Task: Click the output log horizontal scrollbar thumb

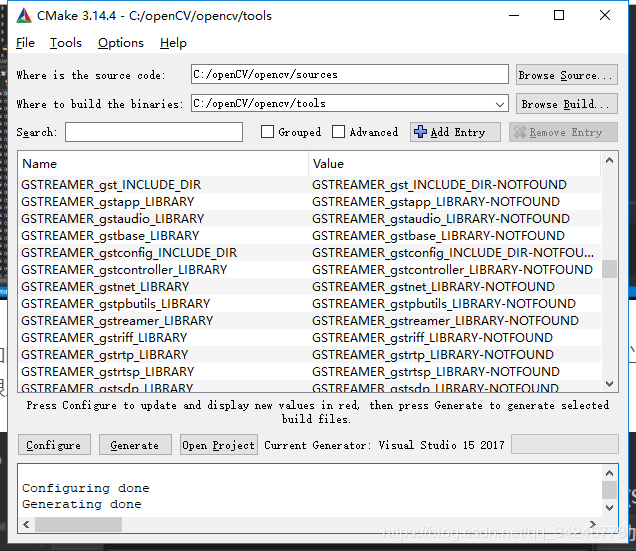Action: click(78, 524)
